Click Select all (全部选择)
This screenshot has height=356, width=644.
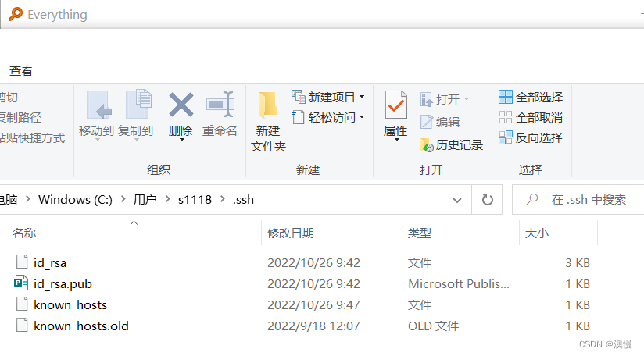(531, 98)
